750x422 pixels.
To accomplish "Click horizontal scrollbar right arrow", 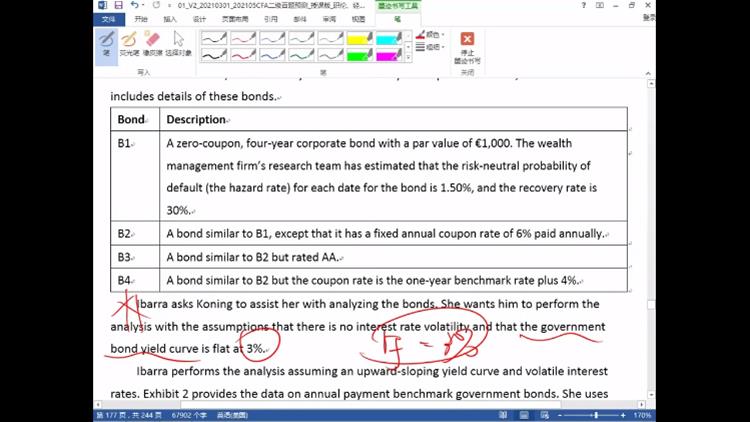I will [x=642, y=404].
